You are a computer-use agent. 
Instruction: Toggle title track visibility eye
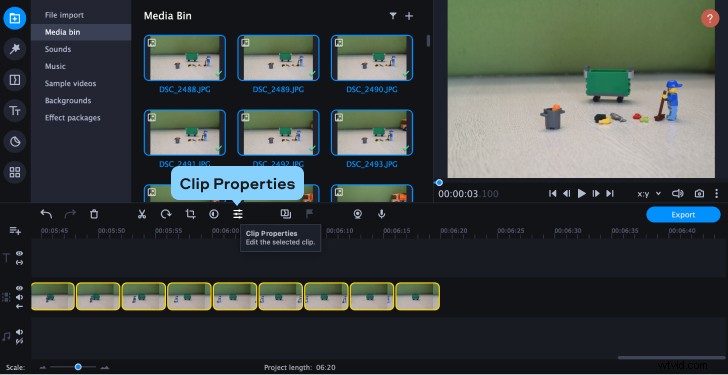(20, 253)
